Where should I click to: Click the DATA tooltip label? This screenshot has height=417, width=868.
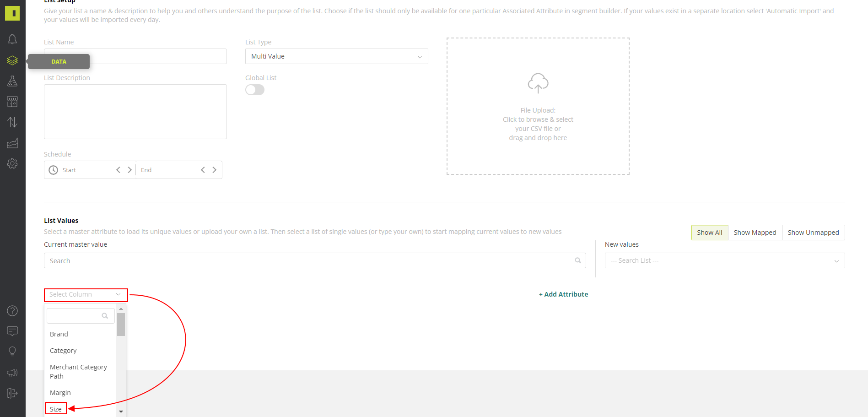(x=59, y=61)
